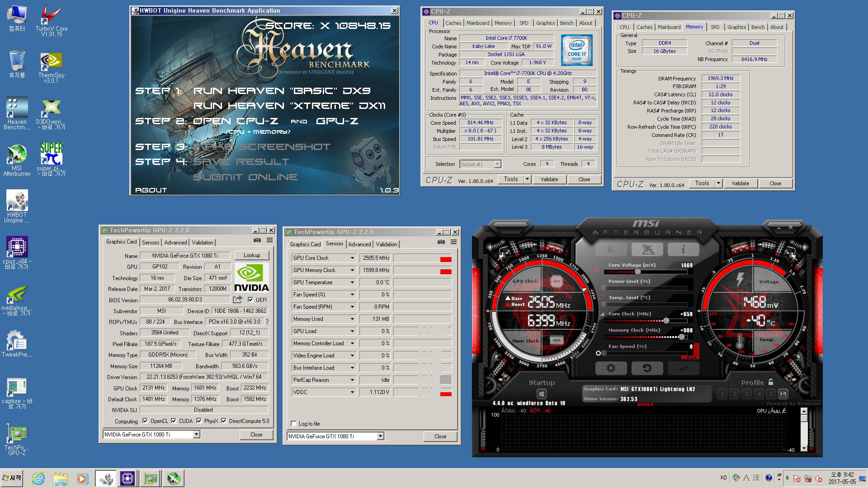The image size is (868, 488).
Task: Click the Afterburner reset settings button
Action: [647, 368]
